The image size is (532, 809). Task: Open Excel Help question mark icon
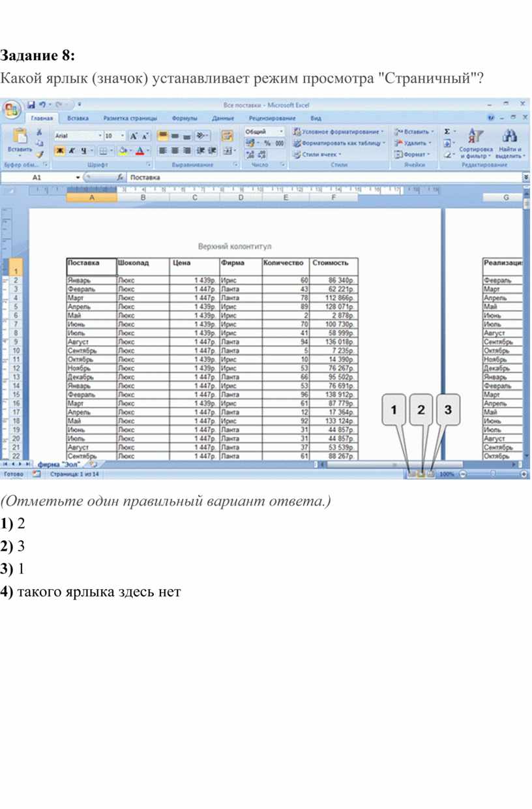(491, 118)
